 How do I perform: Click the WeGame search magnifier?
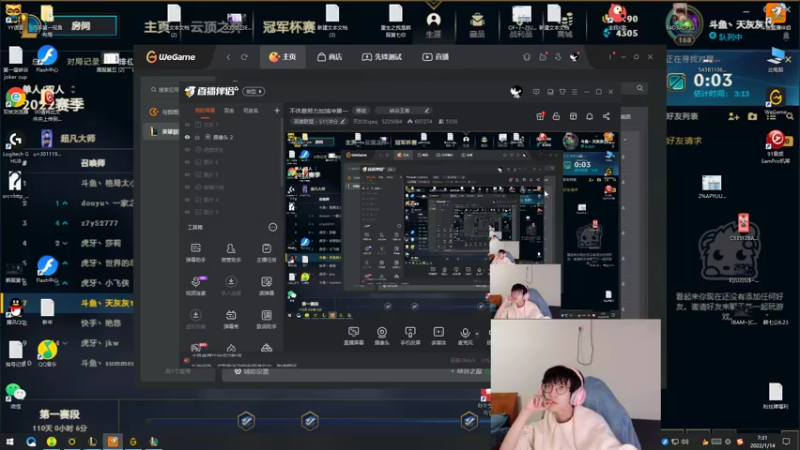[x=640, y=88]
